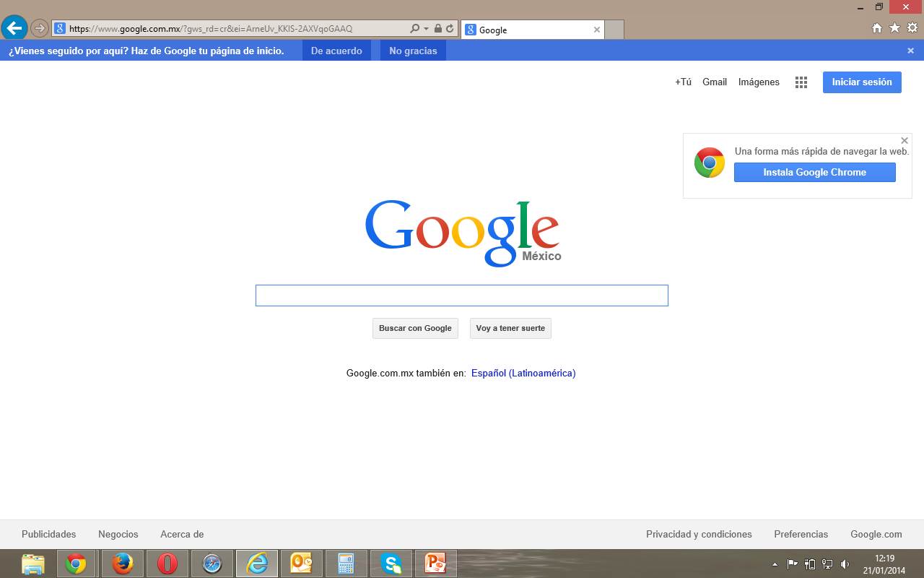This screenshot has width=924, height=578.
Task: Click the search magnifier in address bar
Action: (x=414, y=29)
